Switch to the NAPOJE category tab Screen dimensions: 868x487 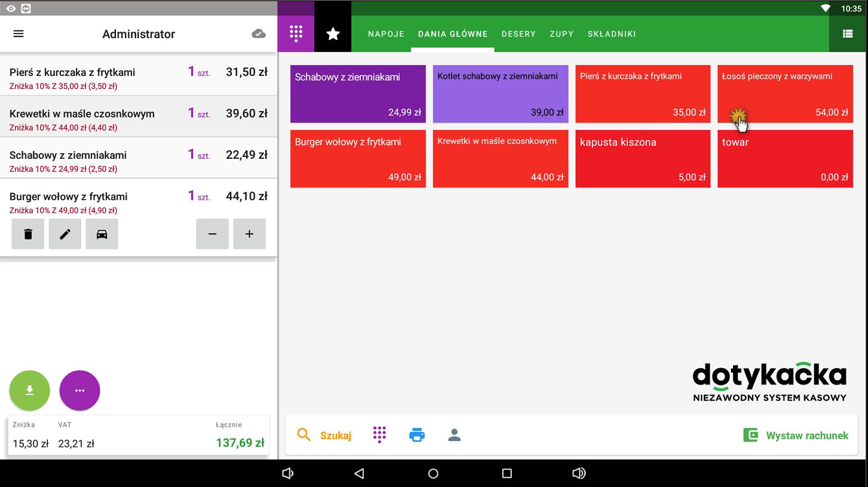pos(386,34)
